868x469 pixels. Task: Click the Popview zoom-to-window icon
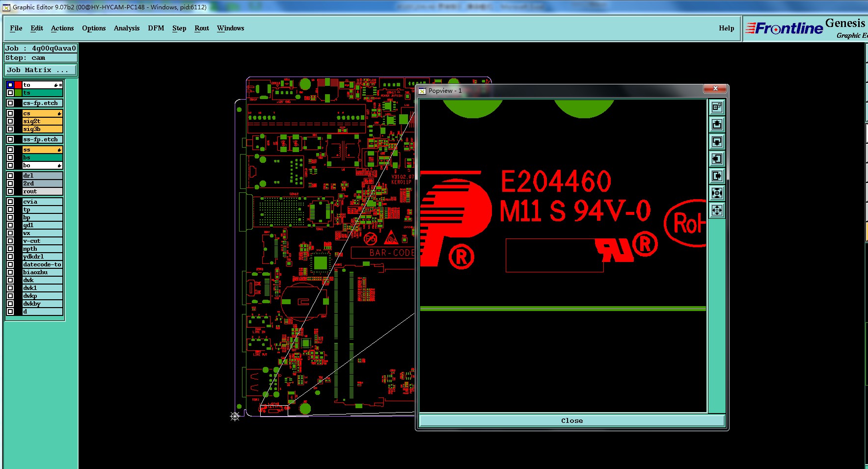click(x=717, y=107)
